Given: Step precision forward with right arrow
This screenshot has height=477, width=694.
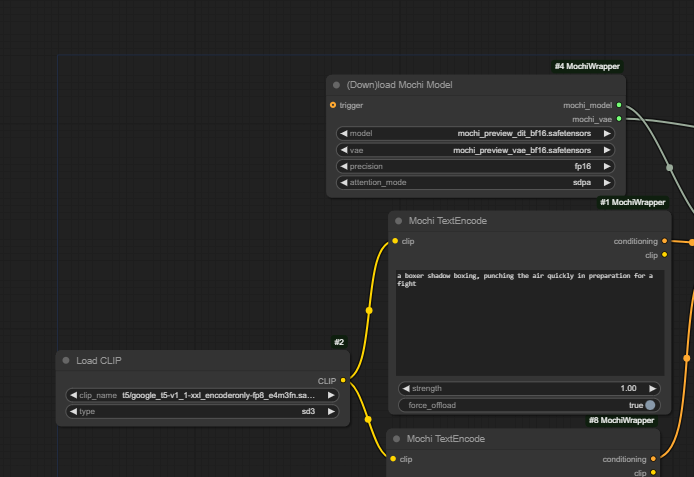Looking at the screenshot, I should (x=607, y=166).
